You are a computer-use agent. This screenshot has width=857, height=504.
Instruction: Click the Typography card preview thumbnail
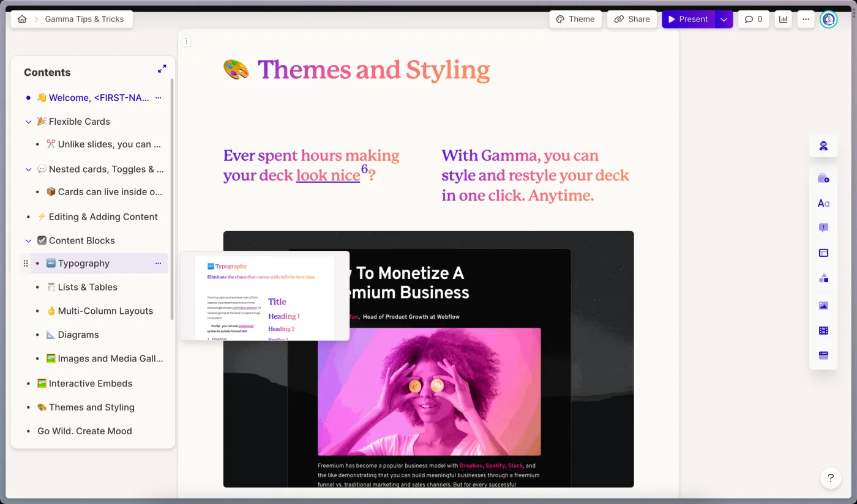coord(265,296)
